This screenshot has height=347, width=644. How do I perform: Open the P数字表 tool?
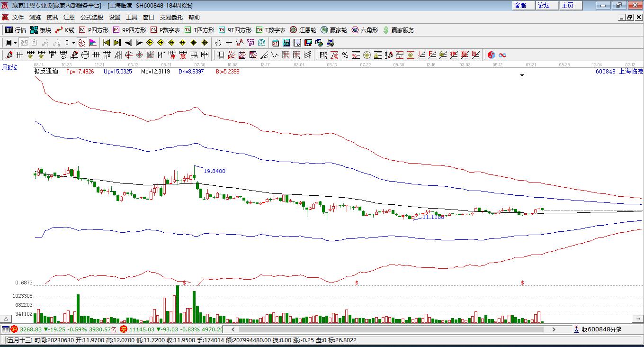pyautogui.click(x=165, y=30)
